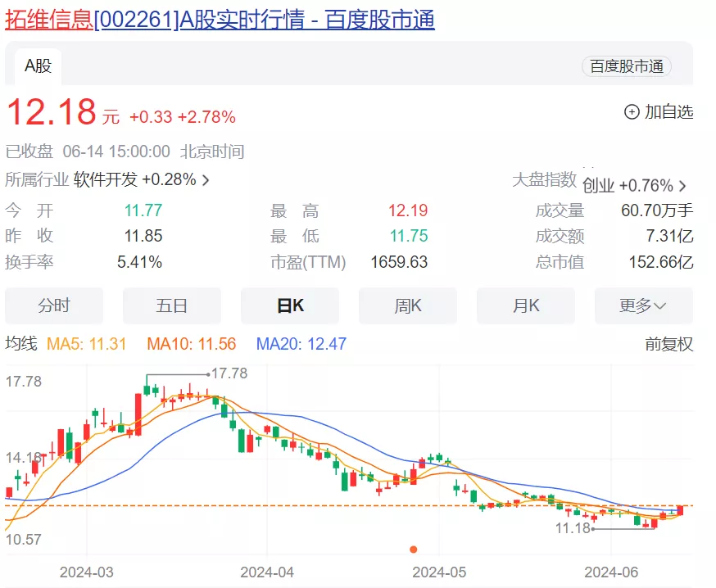Click the 百度股市通 button
The image size is (716, 588).
click(x=628, y=66)
